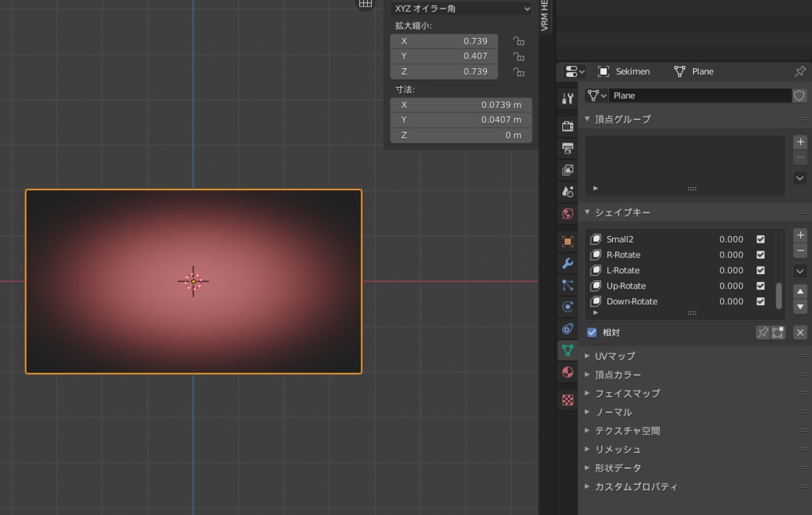The width and height of the screenshot is (812, 515).
Task: Open the XYZ オイラー角 rotation mode dropdown
Action: pyautogui.click(x=460, y=10)
